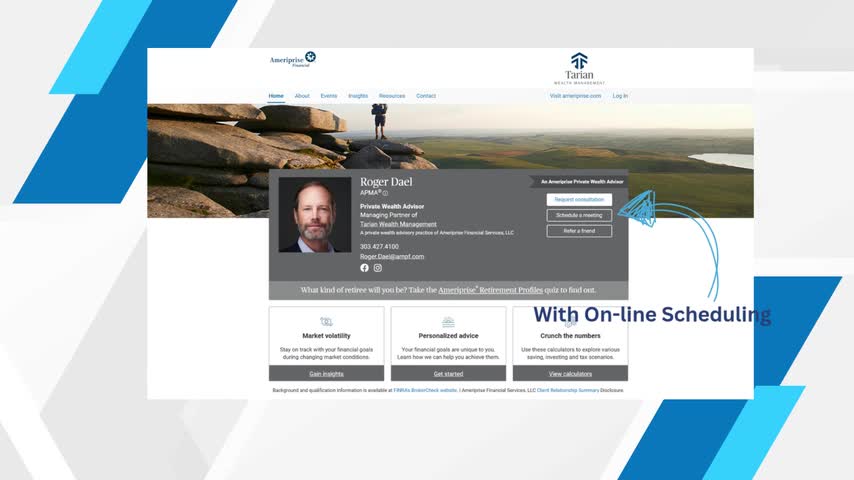Follow the Log in link
This screenshot has height=480, width=854.
click(620, 96)
